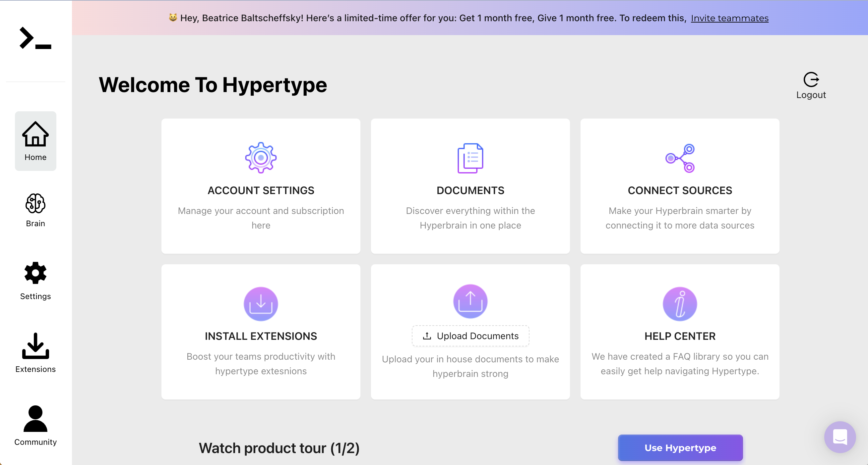Click 'Boost your teams productivity' description
868x465 pixels.
261,364
